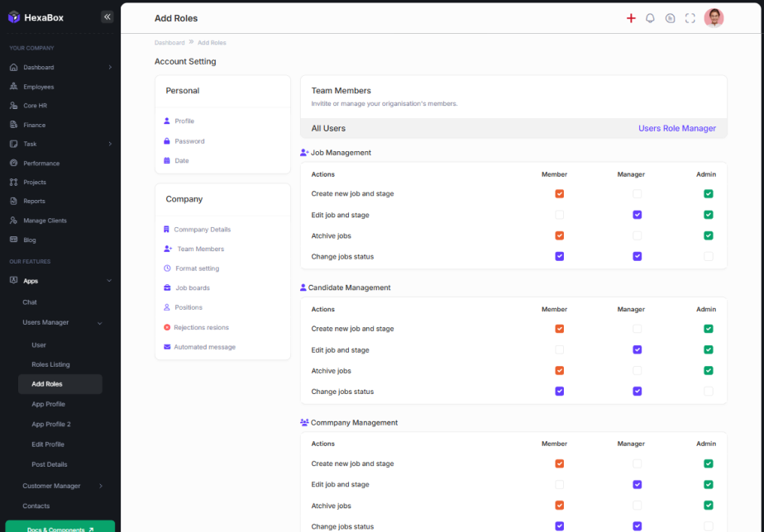Open the Users Role Manager link

click(x=676, y=128)
